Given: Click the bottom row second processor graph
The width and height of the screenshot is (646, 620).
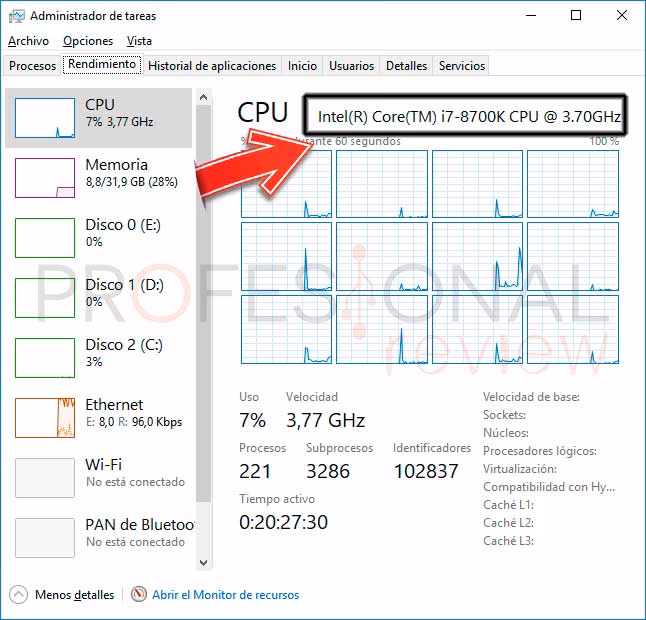Looking at the screenshot, I should [x=382, y=330].
